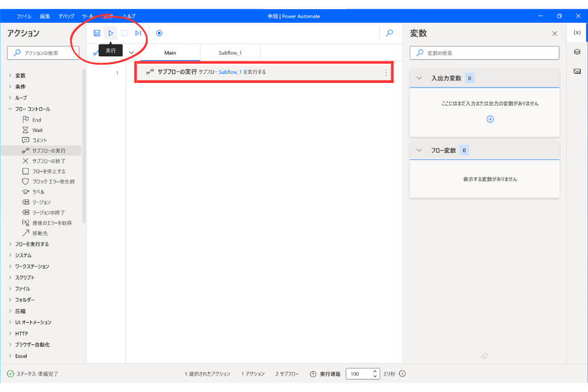
Task: Click the 2 サブフロー status text
Action: [287, 374]
